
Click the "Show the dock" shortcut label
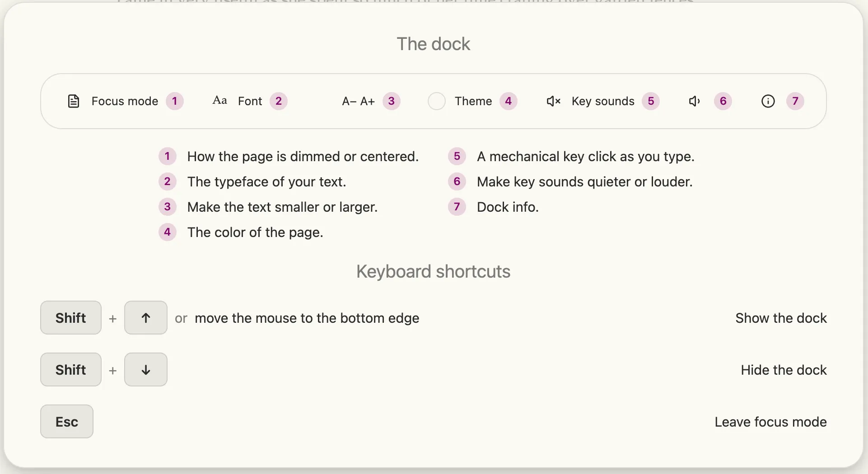click(781, 318)
